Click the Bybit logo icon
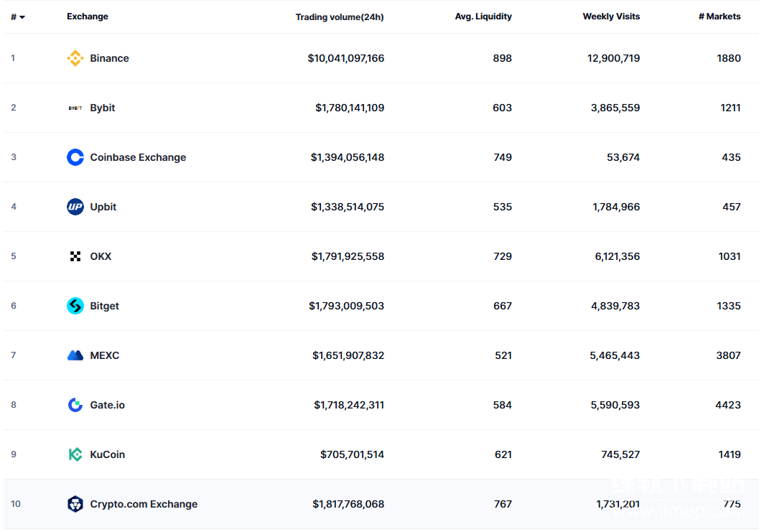Image resolution: width=759 pixels, height=532 pixels. coord(75,108)
